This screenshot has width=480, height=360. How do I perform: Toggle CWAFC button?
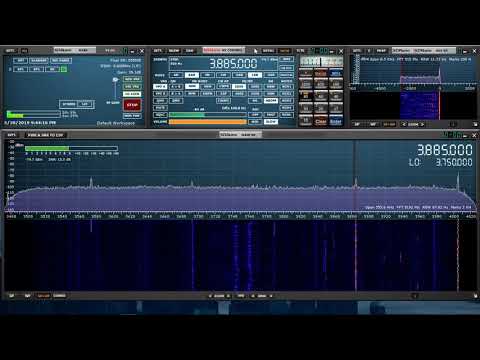(223, 101)
